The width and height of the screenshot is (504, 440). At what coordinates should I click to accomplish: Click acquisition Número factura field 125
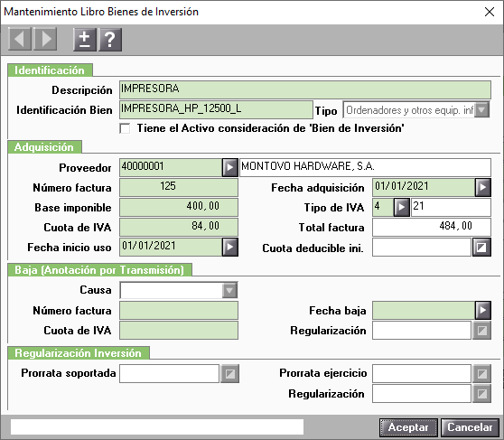click(179, 187)
